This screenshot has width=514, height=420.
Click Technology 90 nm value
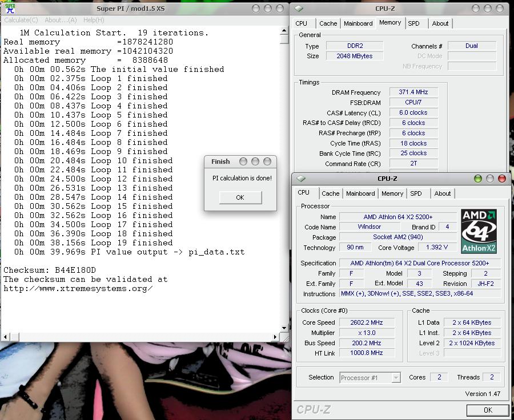click(355, 247)
